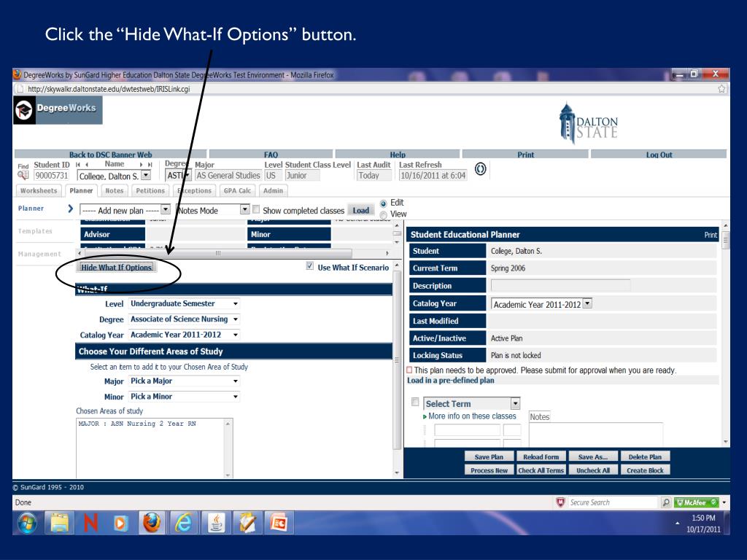Open the Pick a Major dropdown

[185, 381]
